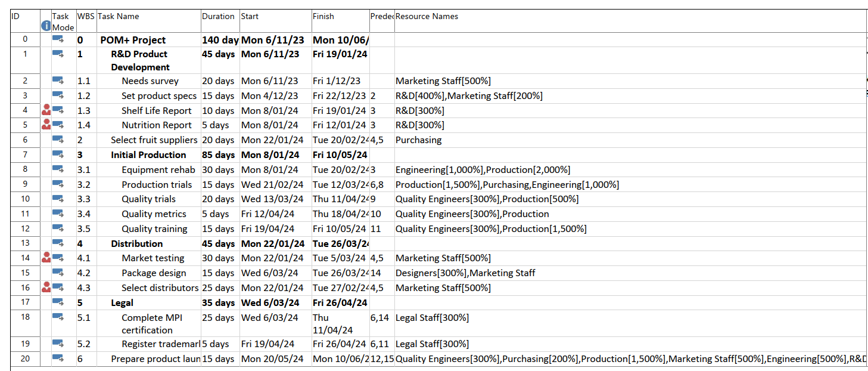This screenshot has height=371, width=868.
Task: Click the info icon in the Task Mode header
Action: pyautogui.click(x=46, y=26)
